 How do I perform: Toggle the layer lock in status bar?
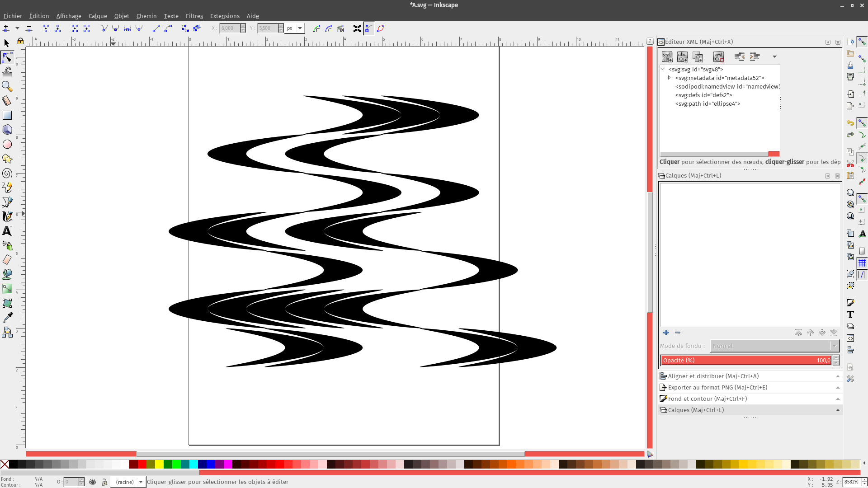point(104,482)
